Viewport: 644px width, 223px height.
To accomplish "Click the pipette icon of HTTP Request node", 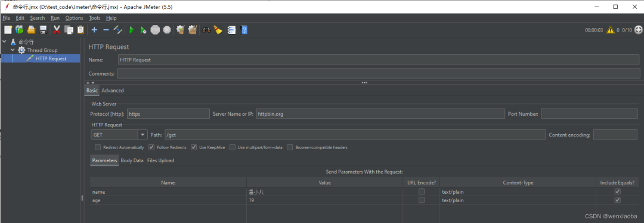I will [30, 58].
